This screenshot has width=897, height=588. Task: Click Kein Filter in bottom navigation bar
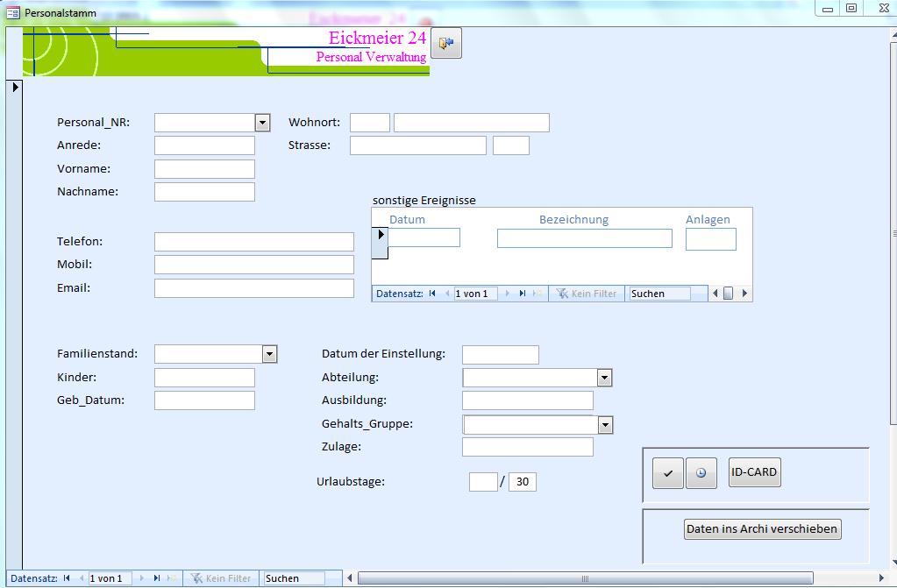pos(221,578)
